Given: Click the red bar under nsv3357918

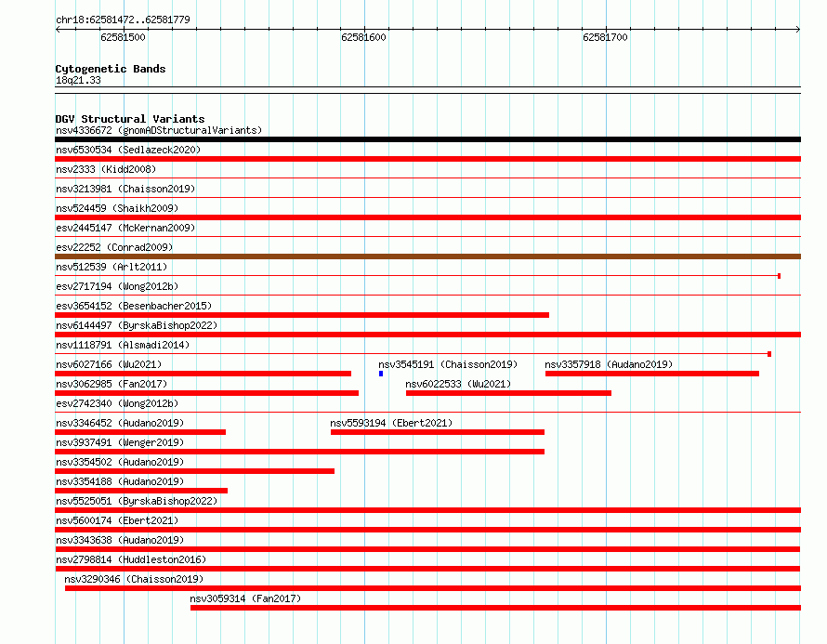Looking at the screenshot, I should point(652,374).
